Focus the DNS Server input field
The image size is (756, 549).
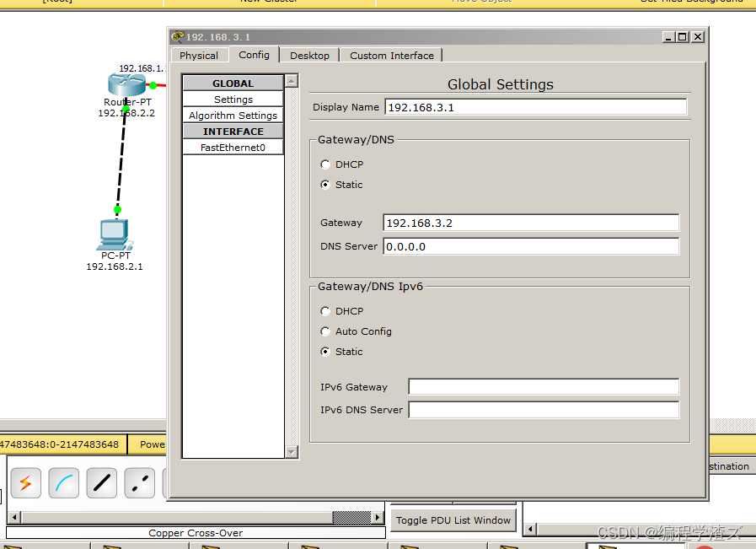point(530,246)
